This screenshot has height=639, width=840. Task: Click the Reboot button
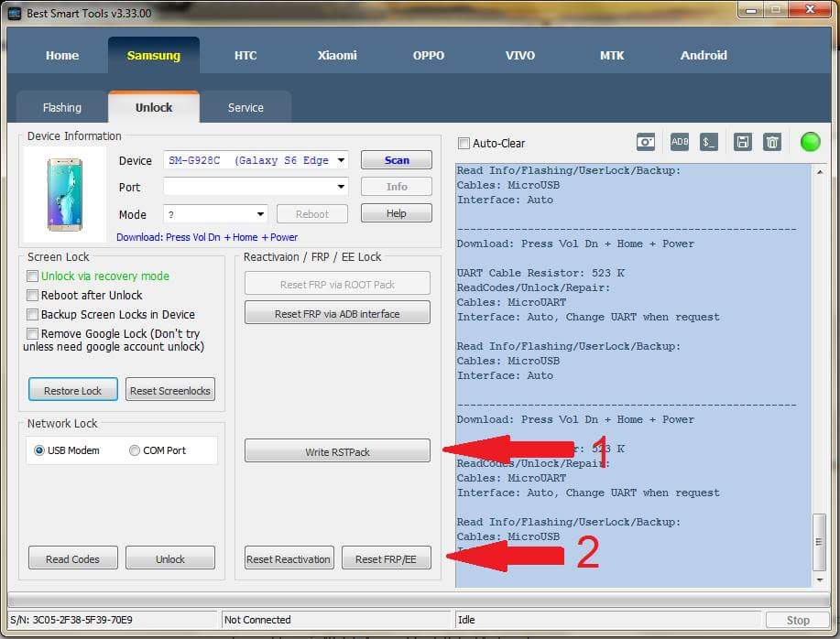tap(312, 214)
